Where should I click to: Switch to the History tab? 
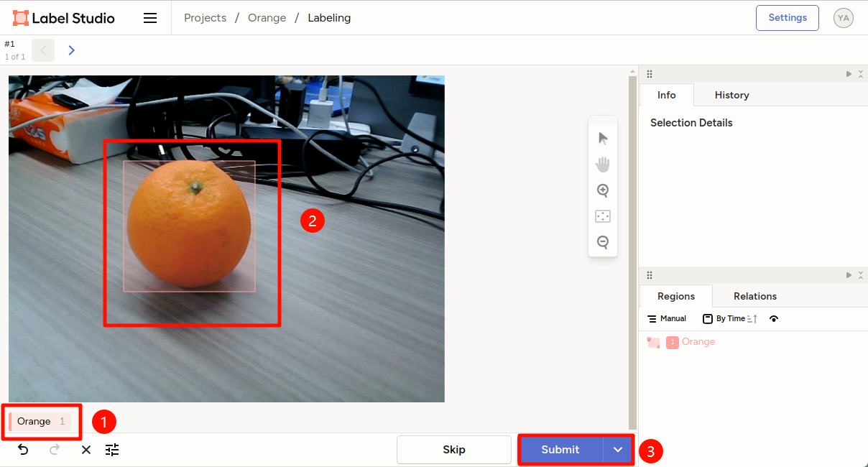click(731, 95)
